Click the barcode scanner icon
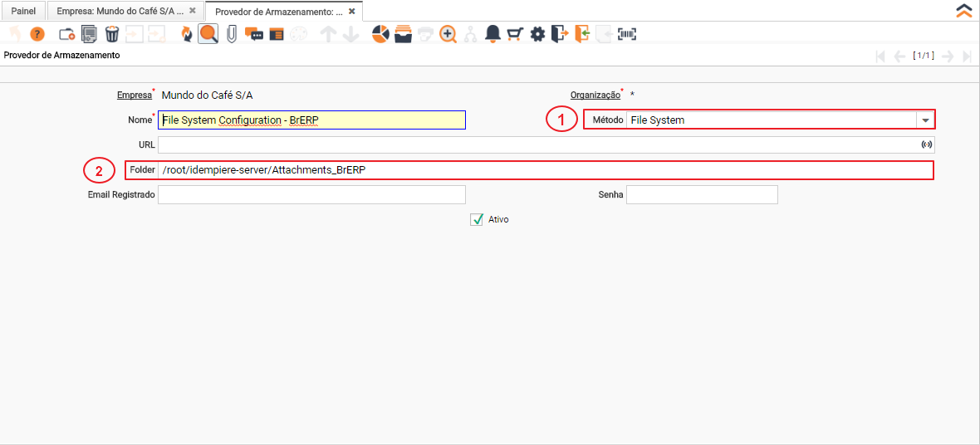Viewport: 980px width, 445px height. tap(627, 34)
